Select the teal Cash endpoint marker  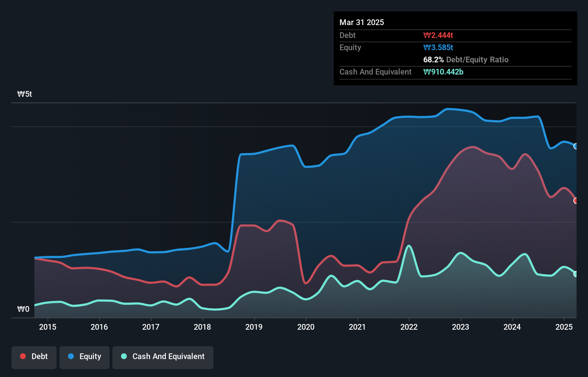click(576, 274)
